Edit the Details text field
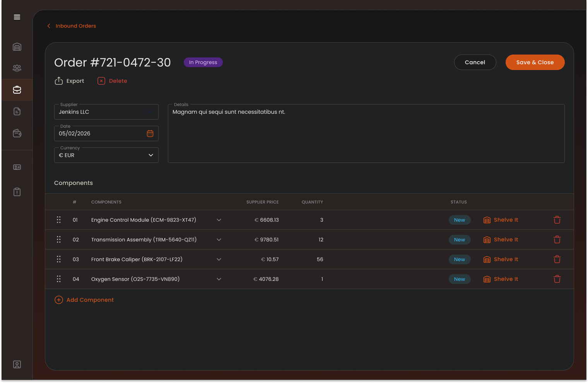The width and height of the screenshot is (588, 383). coord(366,133)
